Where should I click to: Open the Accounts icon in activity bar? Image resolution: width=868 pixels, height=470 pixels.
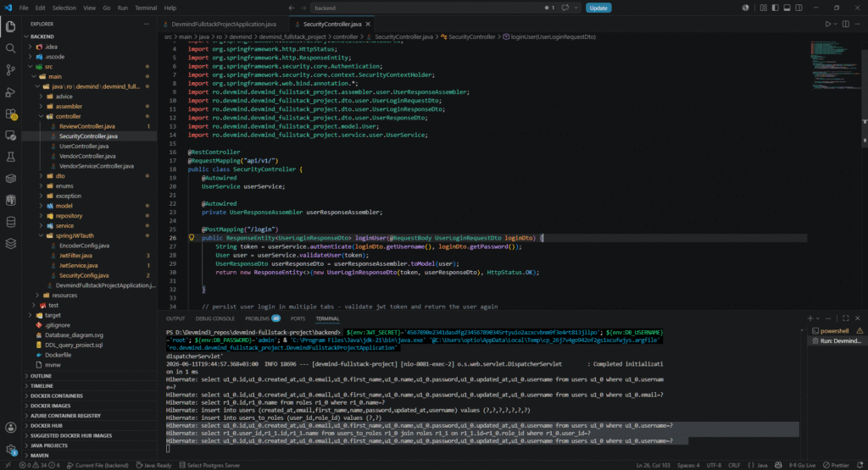point(10,428)
